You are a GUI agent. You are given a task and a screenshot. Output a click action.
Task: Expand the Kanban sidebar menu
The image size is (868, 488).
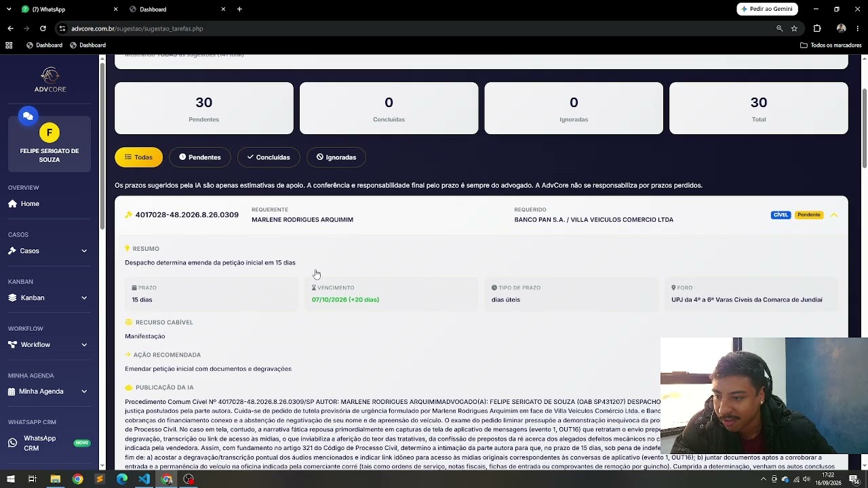click(x=47, y=298)
